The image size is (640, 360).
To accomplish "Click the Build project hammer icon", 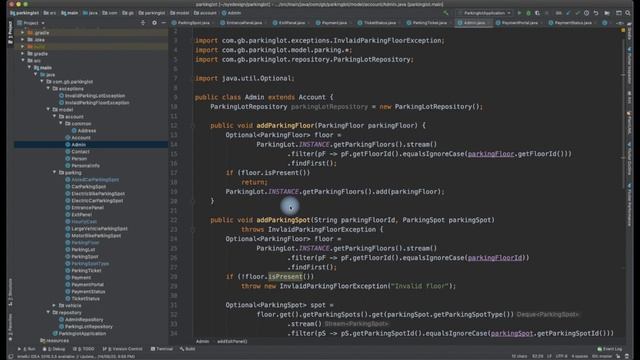I will point(446,13).
